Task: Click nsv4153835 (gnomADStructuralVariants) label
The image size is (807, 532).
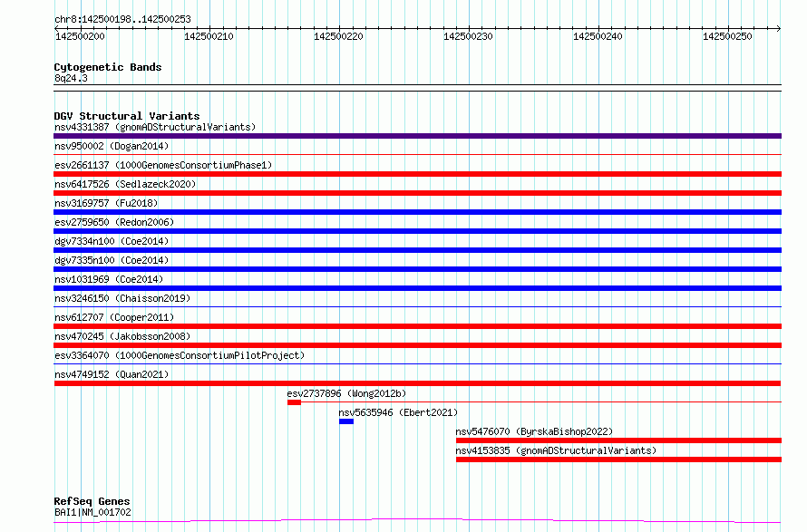Action: (x=556, y=450)
